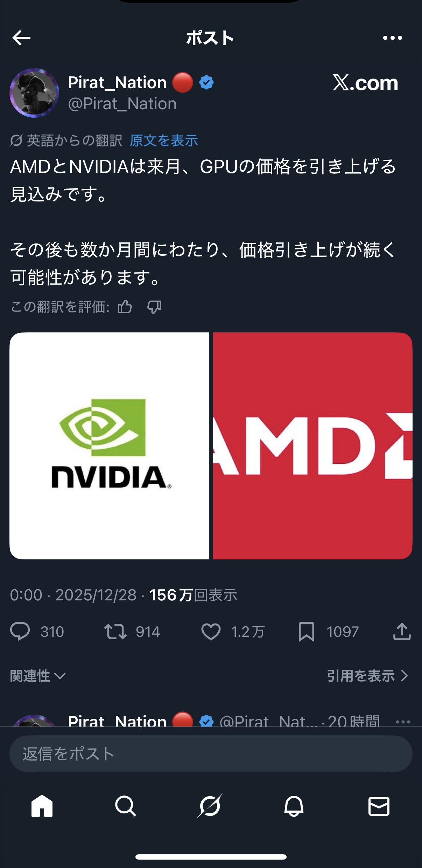Share the post with upload icon

402,631
